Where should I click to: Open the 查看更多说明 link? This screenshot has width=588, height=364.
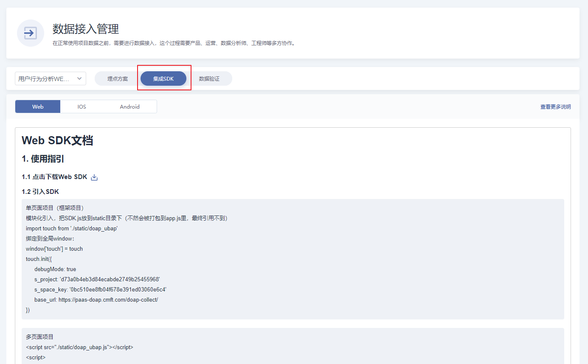555,107
